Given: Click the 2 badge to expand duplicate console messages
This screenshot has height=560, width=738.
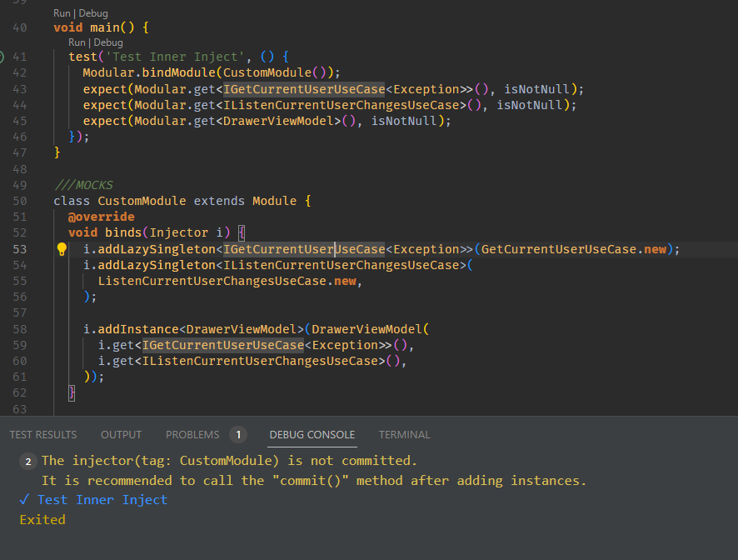Looking at the screenshot, I should tap(27, 460).
